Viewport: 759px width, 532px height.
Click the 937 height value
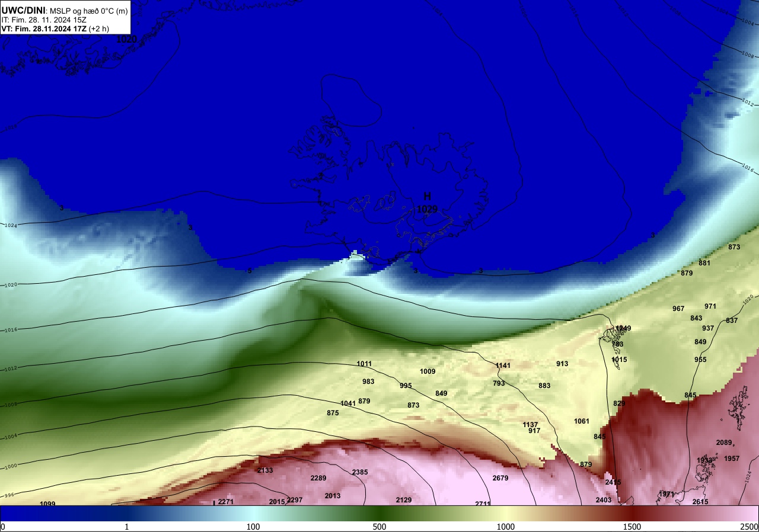tap(708, 328)
